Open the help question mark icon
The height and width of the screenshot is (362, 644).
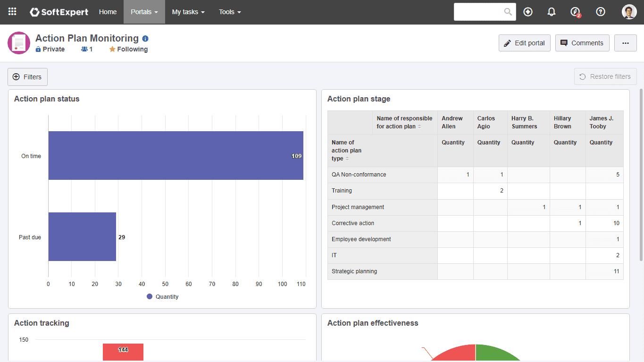pos(600,12)
